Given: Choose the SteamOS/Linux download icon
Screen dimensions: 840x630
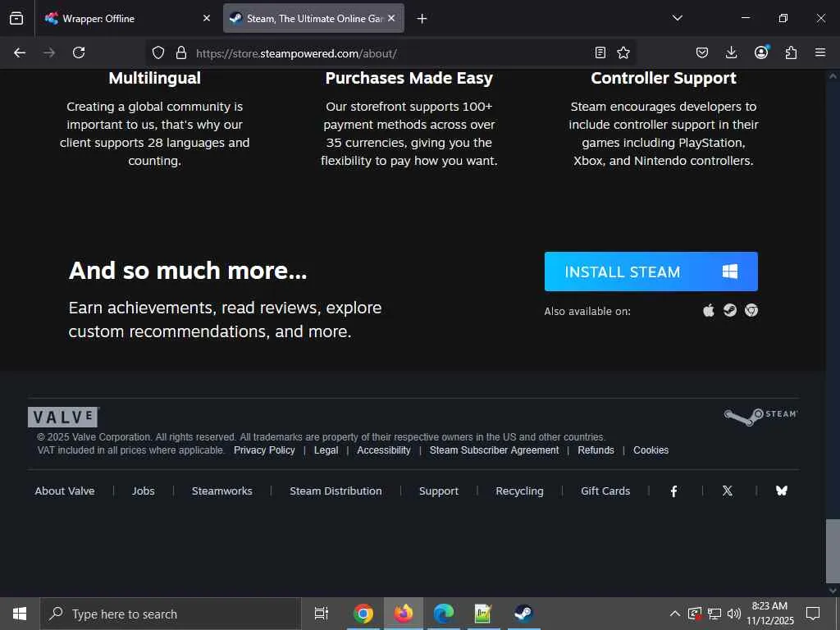Looking at the screenshot, I should point(729,311).
